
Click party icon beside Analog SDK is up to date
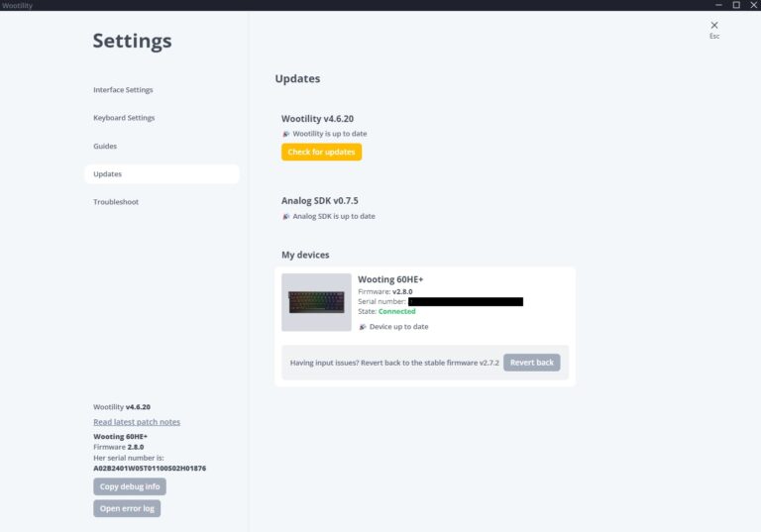[285, 216]
